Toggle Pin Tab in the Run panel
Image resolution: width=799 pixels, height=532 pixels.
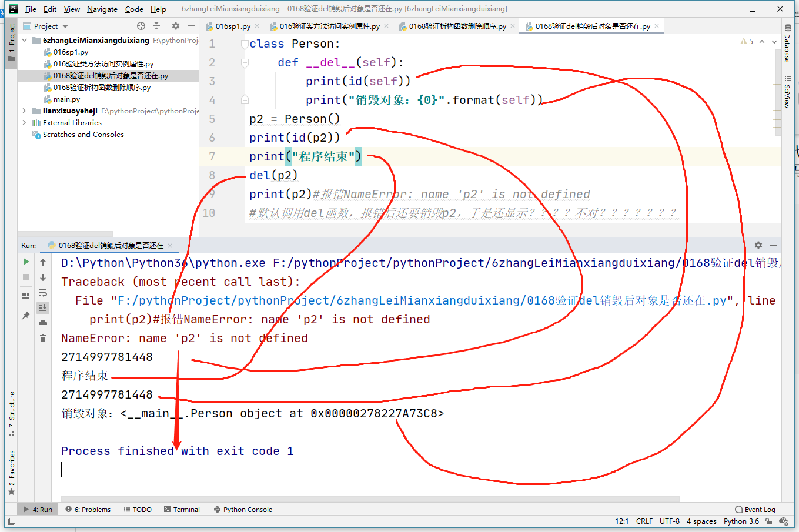[x=26, y=316]
